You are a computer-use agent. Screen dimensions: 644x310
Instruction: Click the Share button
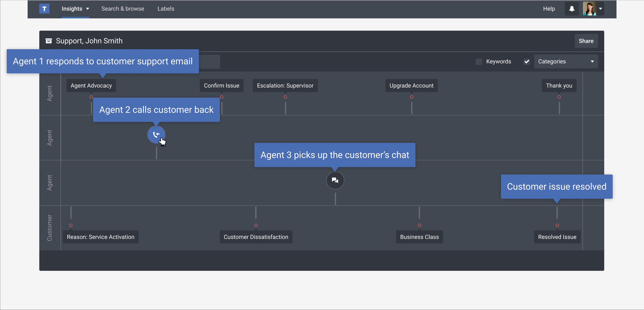click(x=586, y=41)
